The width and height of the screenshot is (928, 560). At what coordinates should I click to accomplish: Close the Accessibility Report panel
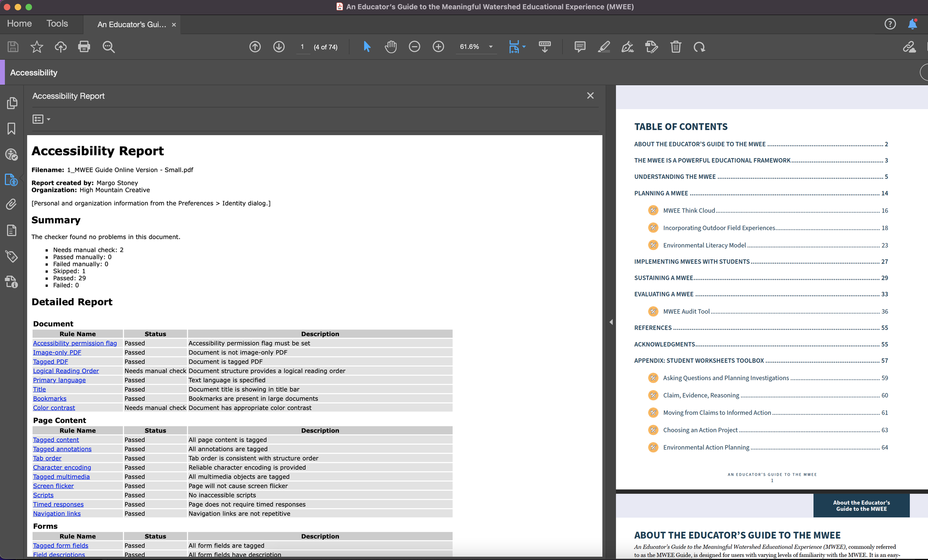pos(590,96)
